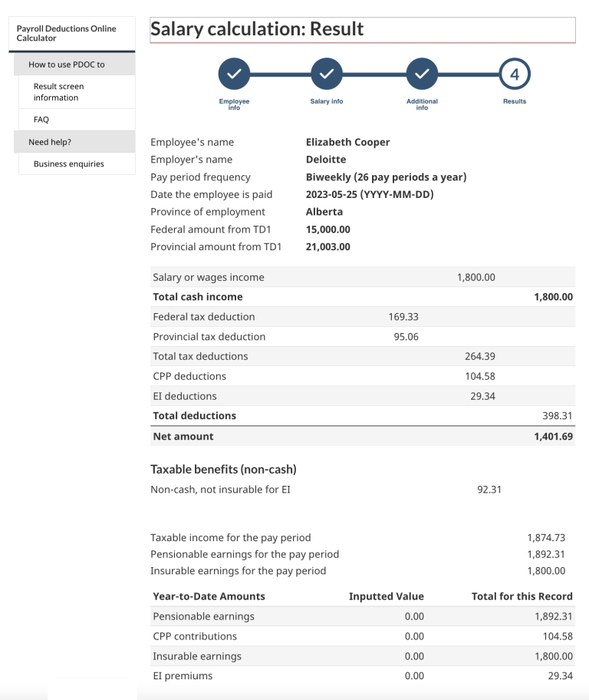
Task: Open the Results step 4 circle
Action: pos(514,73)
